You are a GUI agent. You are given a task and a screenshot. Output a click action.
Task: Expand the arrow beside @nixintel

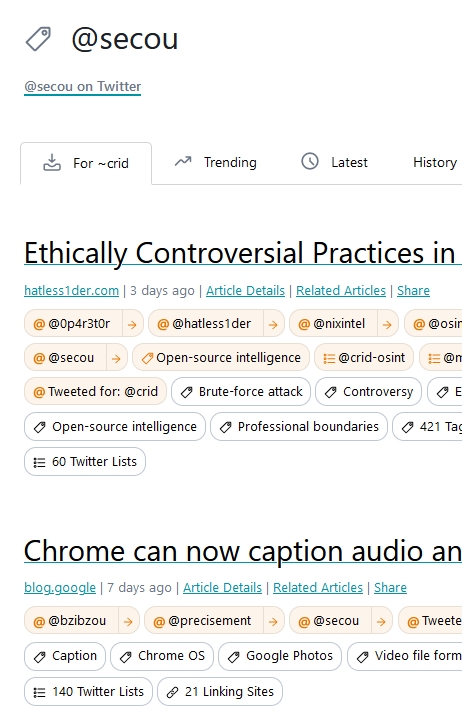(x=387, y=324)
